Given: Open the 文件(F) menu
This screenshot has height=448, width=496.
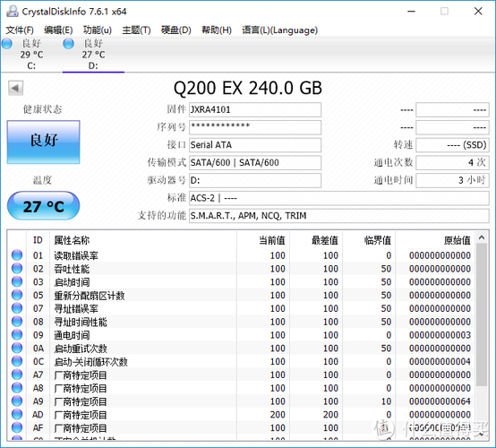Looking at the screenshot, I should 20,30.
